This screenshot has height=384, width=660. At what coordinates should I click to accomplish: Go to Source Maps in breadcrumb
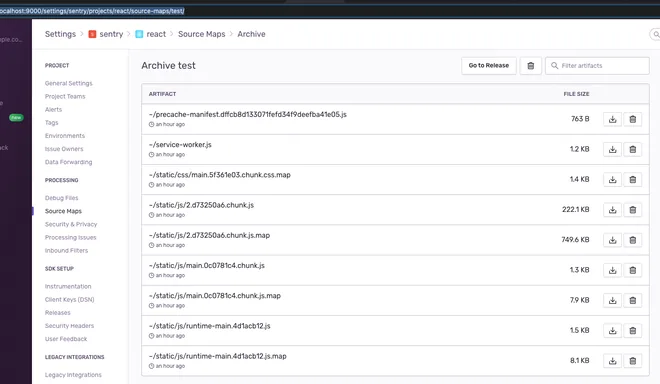click(202, 34)
